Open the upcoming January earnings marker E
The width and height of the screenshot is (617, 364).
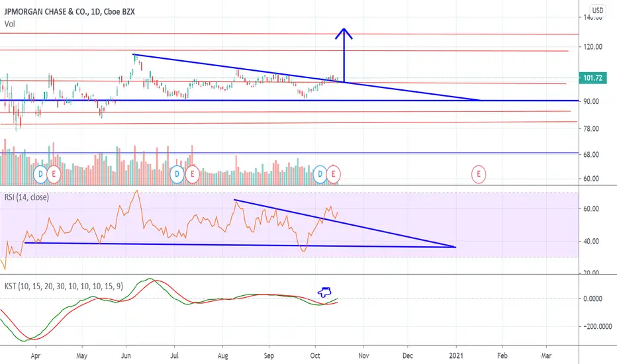click(479, 174)
